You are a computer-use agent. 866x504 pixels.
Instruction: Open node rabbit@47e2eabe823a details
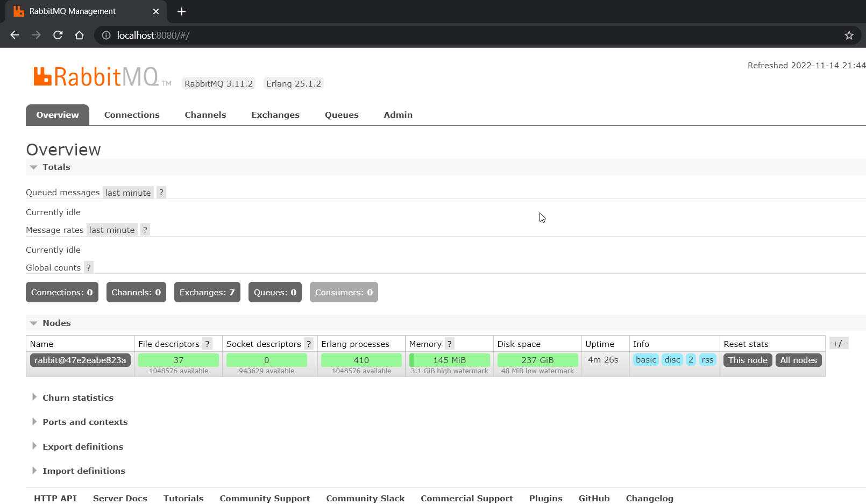80,360
